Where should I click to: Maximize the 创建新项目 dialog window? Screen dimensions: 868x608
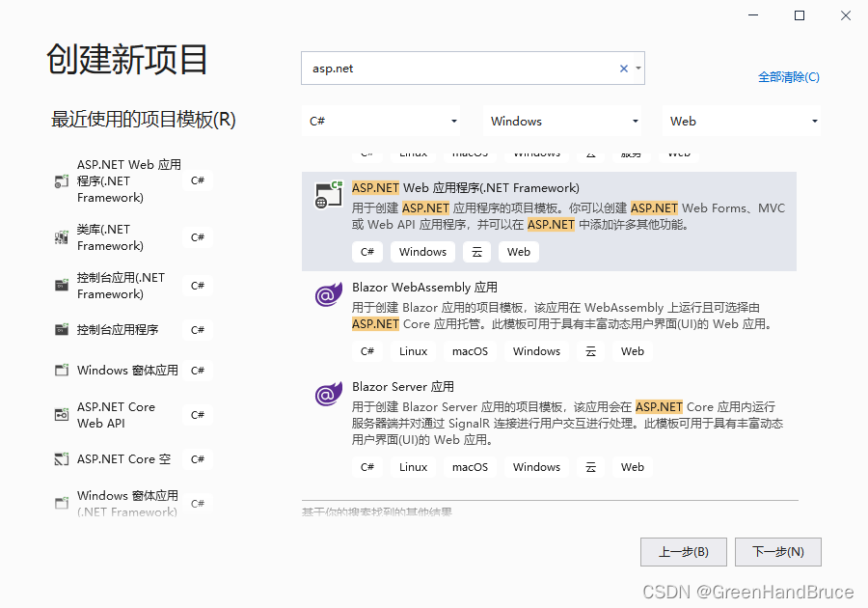800,15
